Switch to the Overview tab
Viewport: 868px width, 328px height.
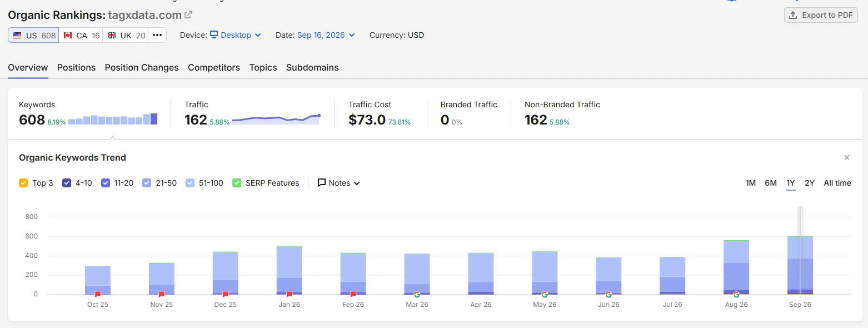coord(28,67)
